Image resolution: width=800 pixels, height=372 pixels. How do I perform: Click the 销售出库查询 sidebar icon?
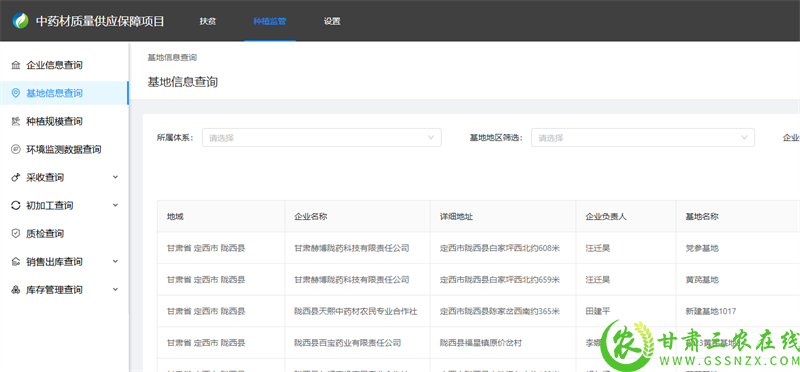[x=16, y=262]
